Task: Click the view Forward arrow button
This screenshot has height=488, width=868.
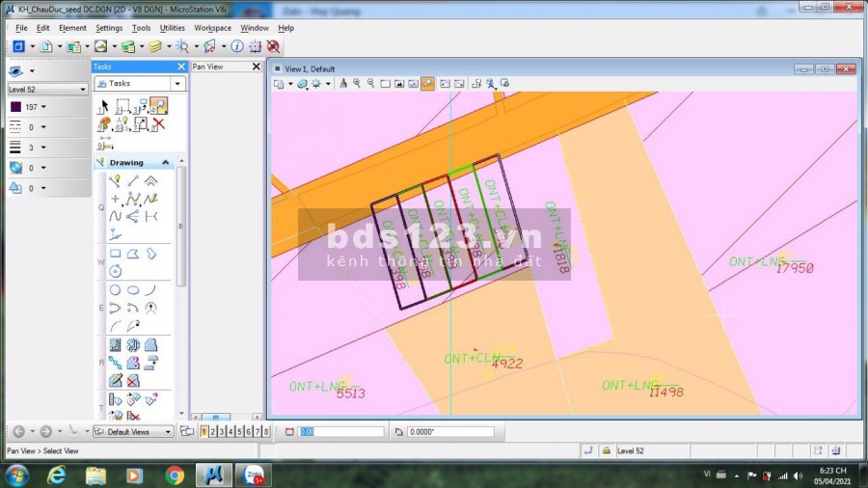Action: pyautogui.click(x=46, y=431)
